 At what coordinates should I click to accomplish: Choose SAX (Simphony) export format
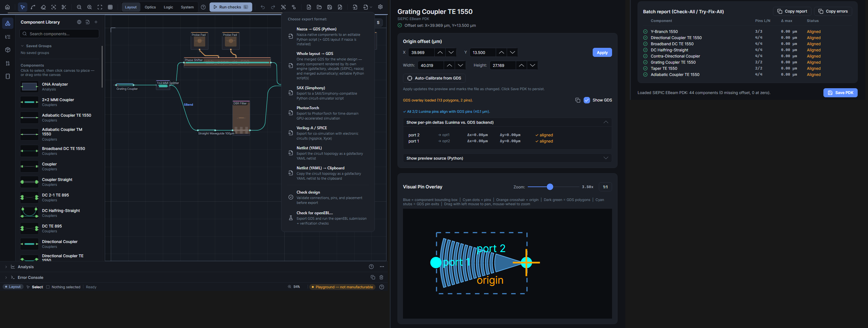click(328, 93)
